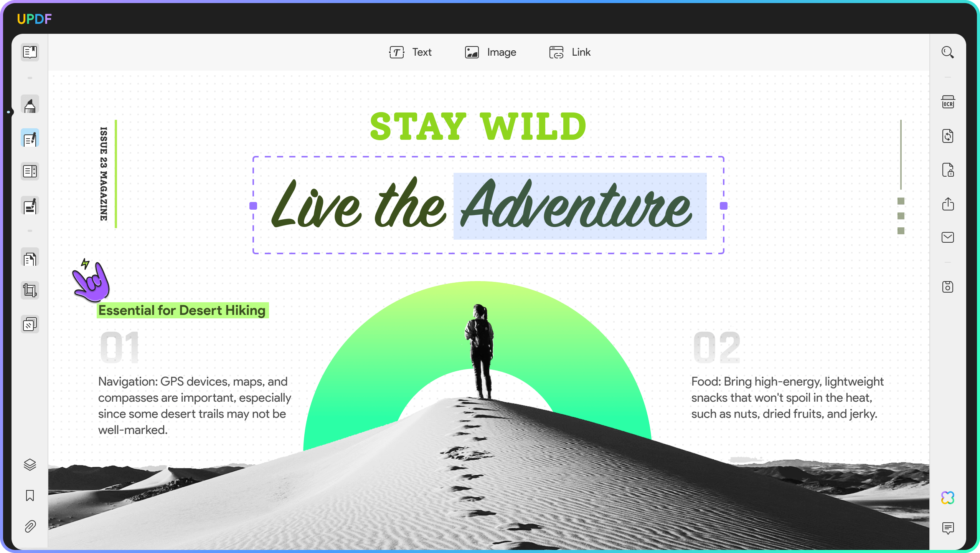Click the OCR conversion icon

(x=948, y=103)
